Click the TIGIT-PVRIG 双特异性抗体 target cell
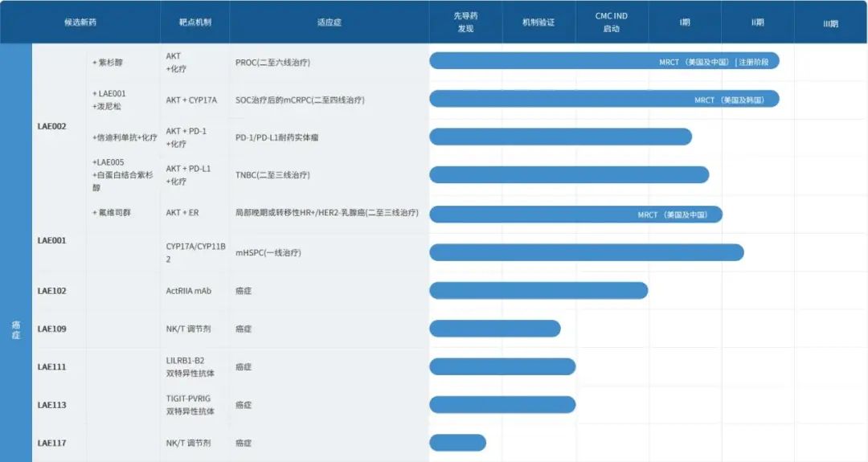 (x=190, y=405)
